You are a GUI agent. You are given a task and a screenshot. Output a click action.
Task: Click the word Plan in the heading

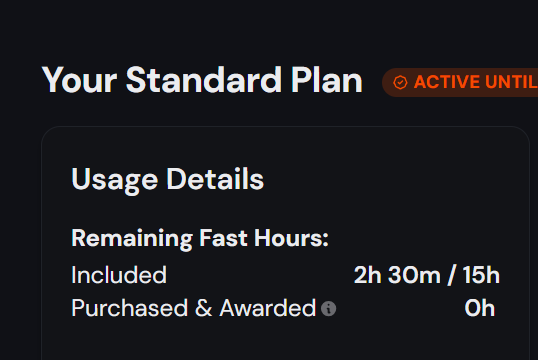(327, 80)
